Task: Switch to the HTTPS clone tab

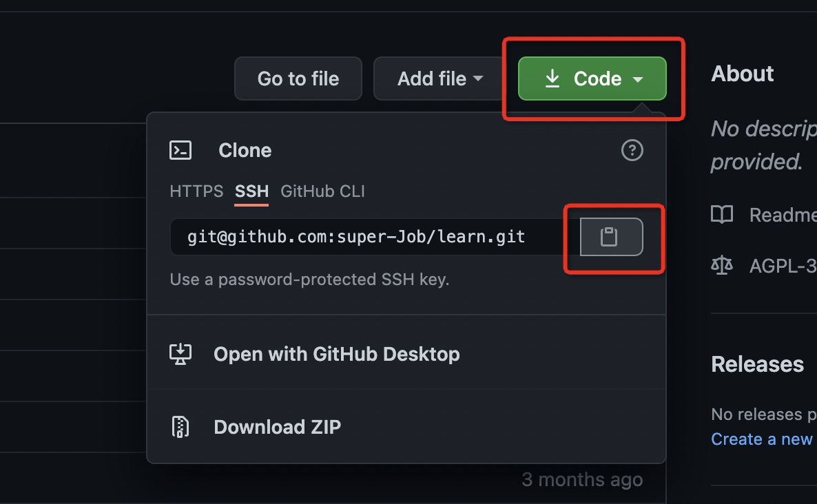Action: [x=196, y=191]
